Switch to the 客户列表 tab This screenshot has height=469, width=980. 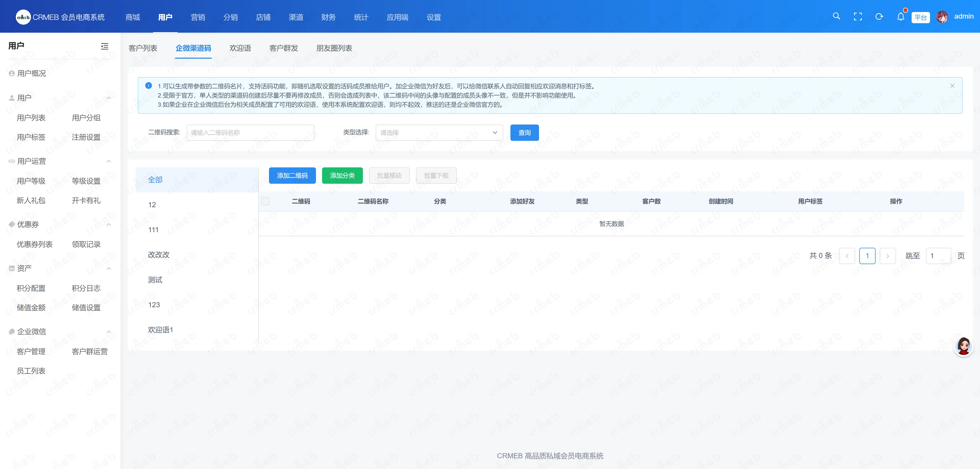tap(143, 48)
